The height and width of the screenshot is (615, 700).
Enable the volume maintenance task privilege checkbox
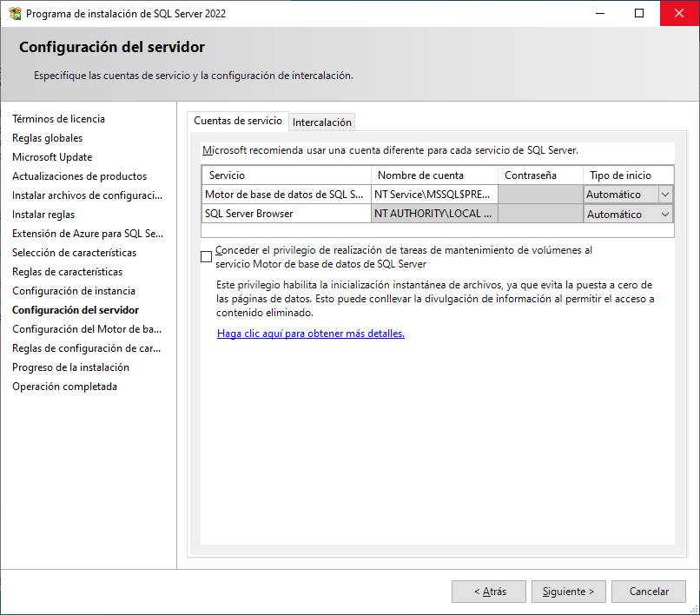[x=206, y=256]
